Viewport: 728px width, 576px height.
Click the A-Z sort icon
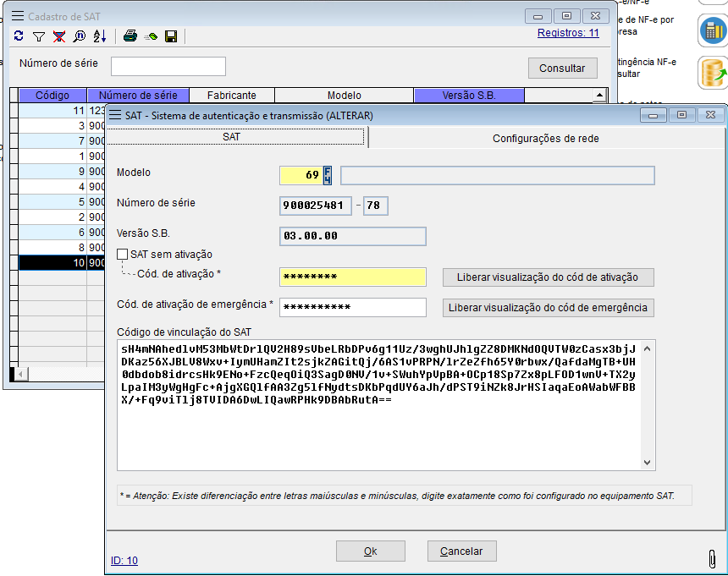pos(99,36)
